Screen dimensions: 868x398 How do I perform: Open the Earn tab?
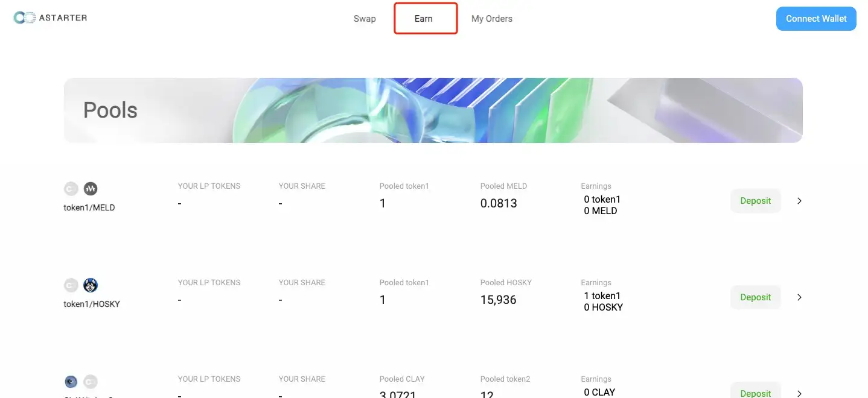coord(424,19)
